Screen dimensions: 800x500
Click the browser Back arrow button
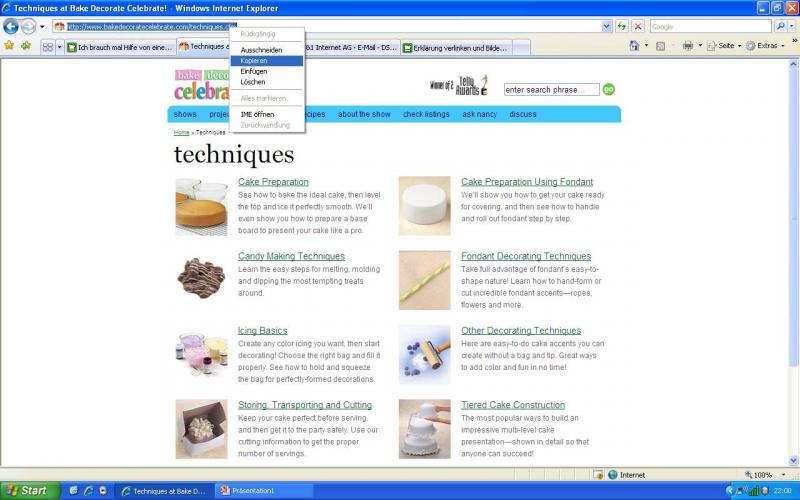[x=11, y=26]
